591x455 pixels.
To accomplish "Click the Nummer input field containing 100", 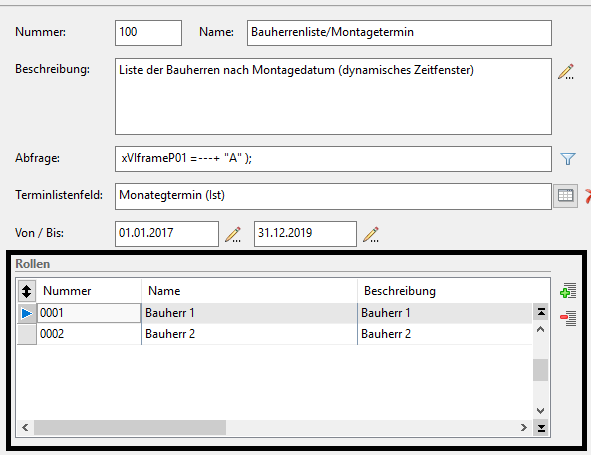I will tap(148, 33).
